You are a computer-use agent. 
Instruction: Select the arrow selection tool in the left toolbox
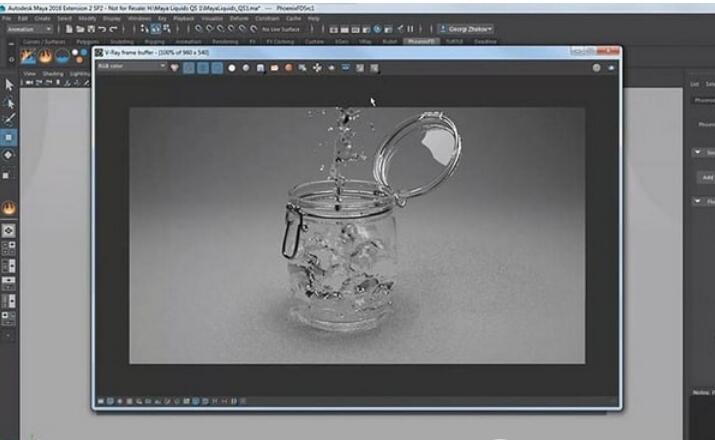[9, 85]
